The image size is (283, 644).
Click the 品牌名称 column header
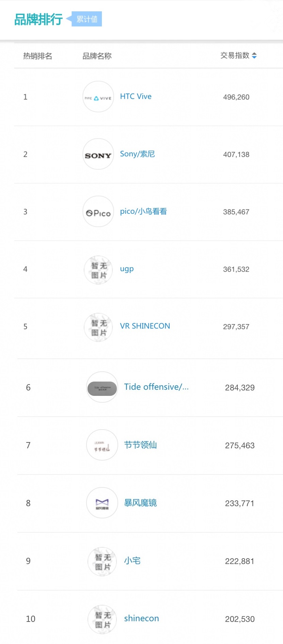coord(97,56)
